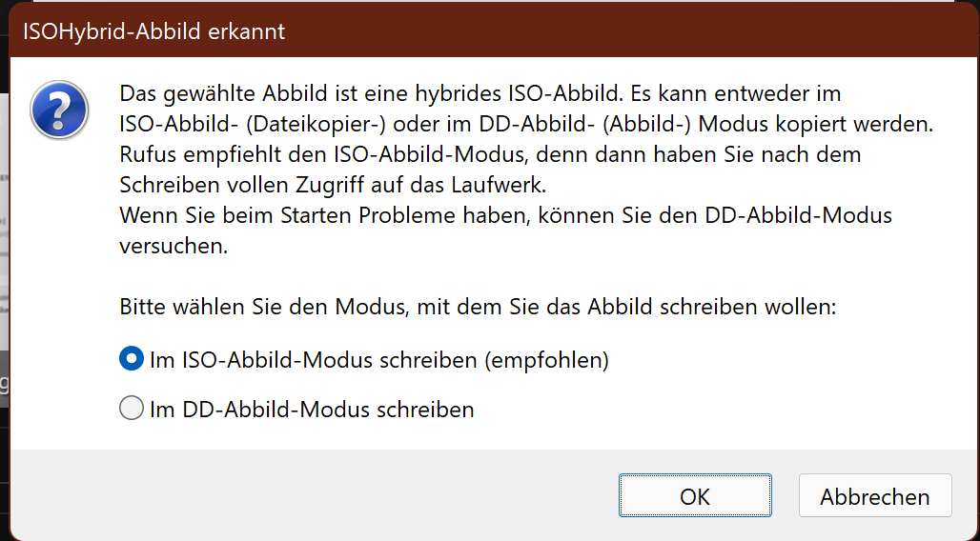
Task: Choose the DD-Abbild-Modus radio button
Action: [x=131, y=410]
